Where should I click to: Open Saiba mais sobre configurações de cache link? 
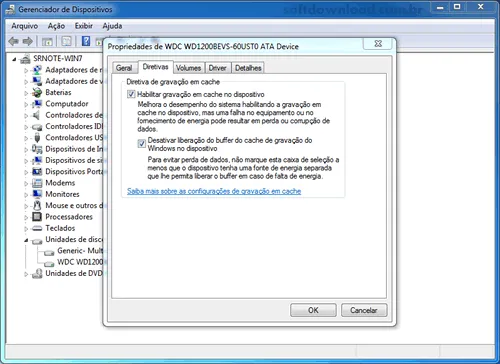pyautogui.click(x=214, y=191)
